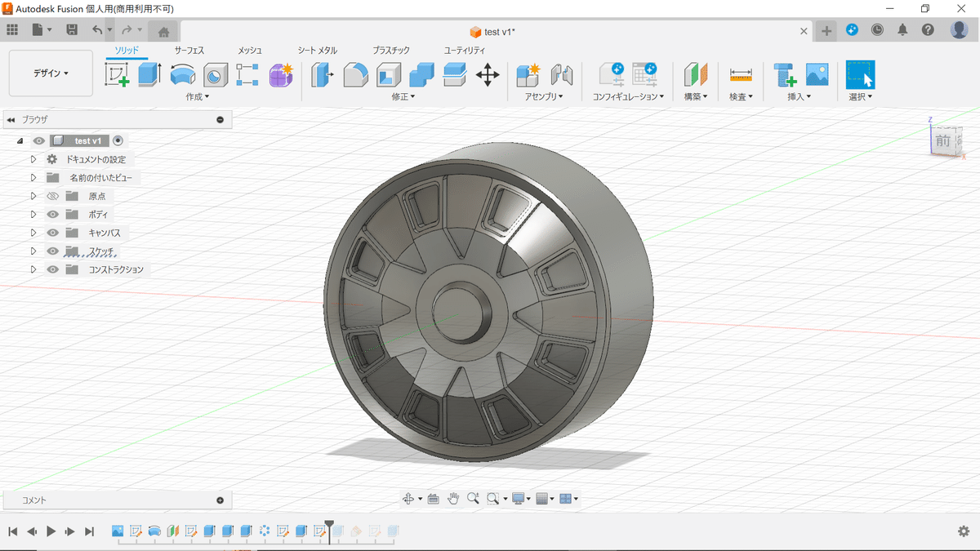This screenshot has width=980, height=551.
Task: Show the hidden 原点 folder
Action: click(53, 197)
